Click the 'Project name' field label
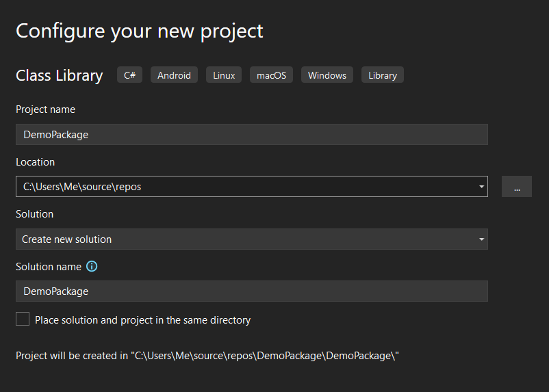 (x=45, y=109)
